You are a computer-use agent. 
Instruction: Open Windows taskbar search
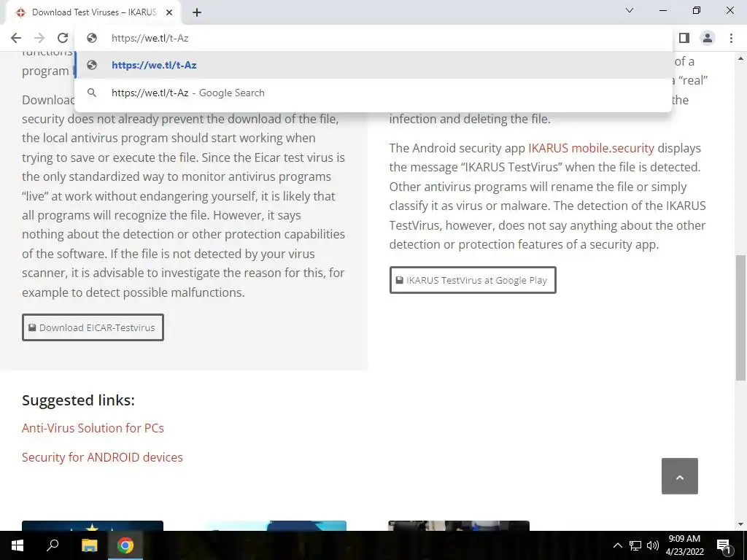(53, 545)
